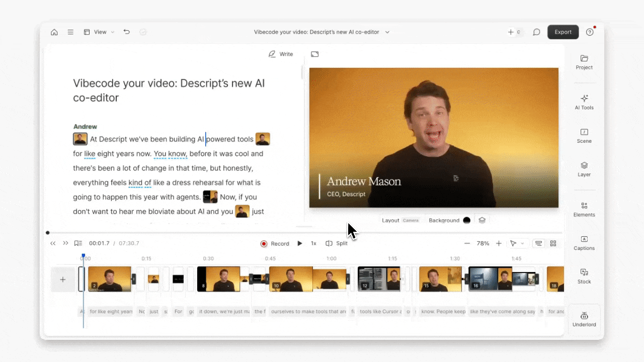Click the script title heading text
This screenshot has height=362, width=644.
tap(169, 90)
